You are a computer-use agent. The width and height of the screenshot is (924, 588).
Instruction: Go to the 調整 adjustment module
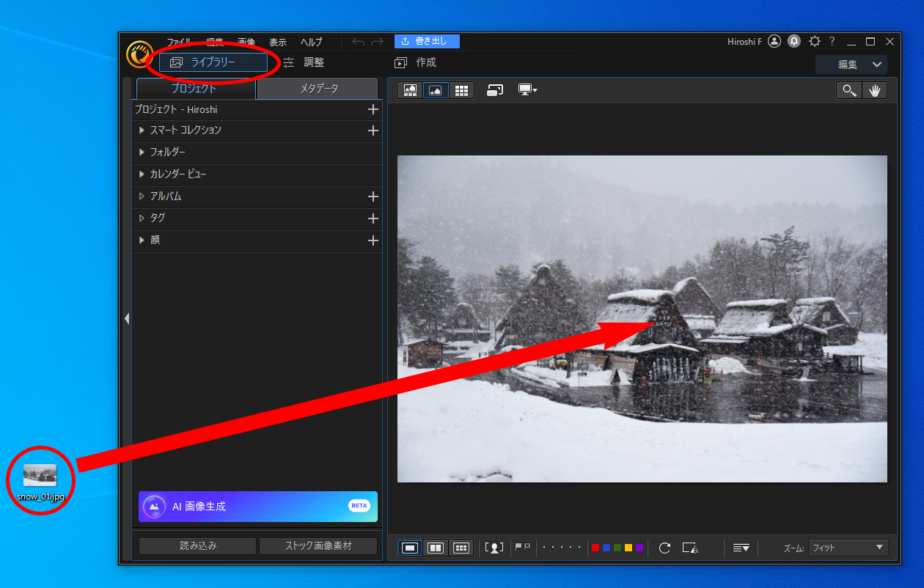[304, 62]
